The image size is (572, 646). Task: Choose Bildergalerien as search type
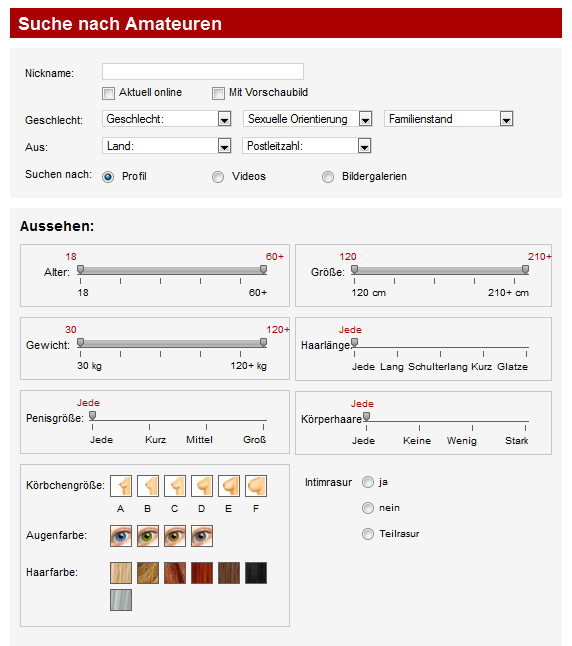click(x=328, y=177)
